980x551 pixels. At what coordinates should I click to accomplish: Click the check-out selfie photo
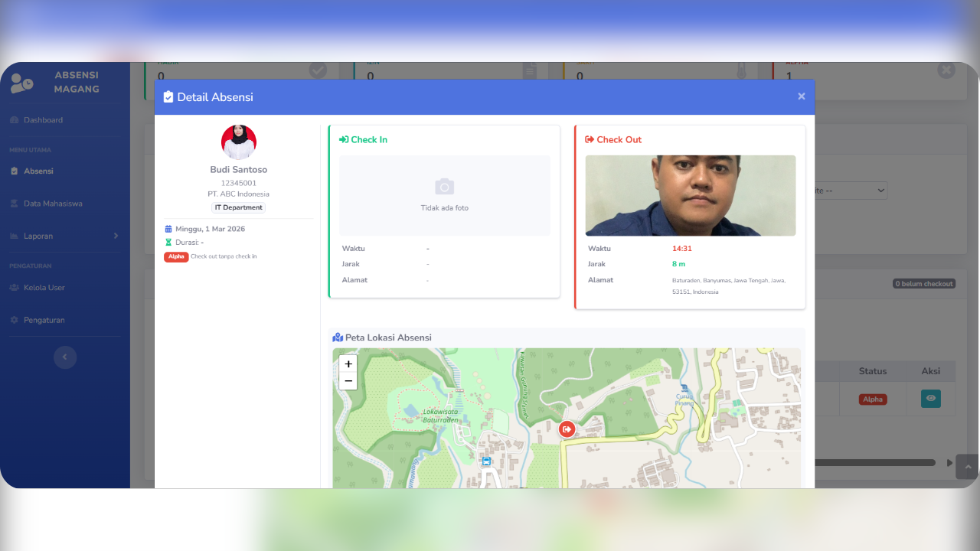690,196
